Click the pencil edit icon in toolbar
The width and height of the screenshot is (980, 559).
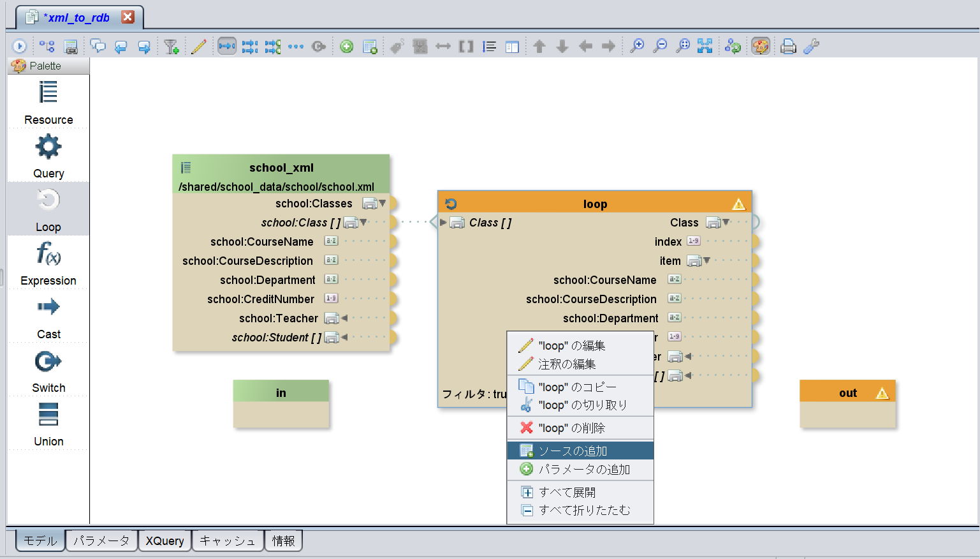tap(198, 46)
